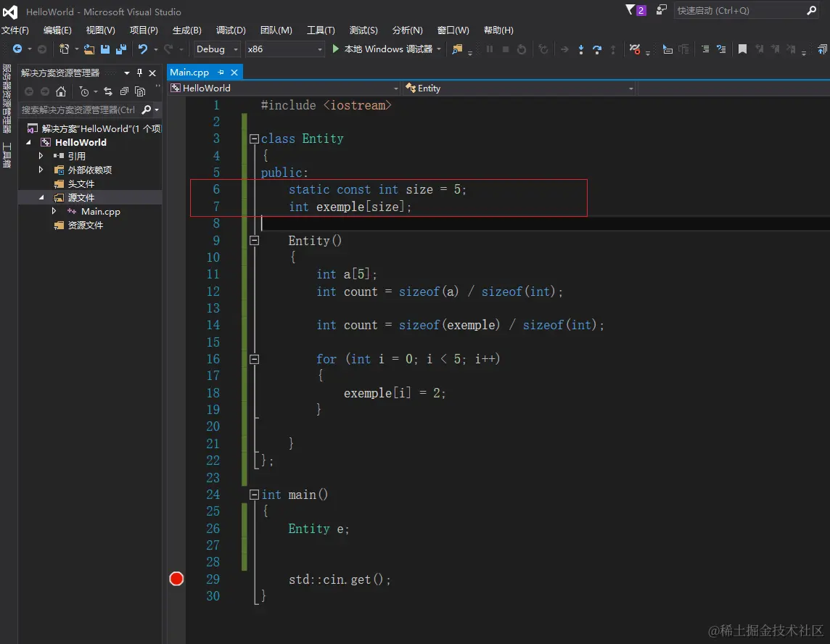Click the bookmark icon in toolbar
This screenshot has height=644, width=830.
(x=742, y=49)
